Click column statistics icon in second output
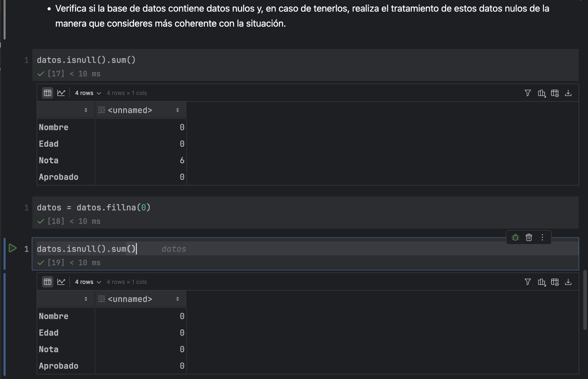Viewport: 588px width, 379px height. (542, 282)
